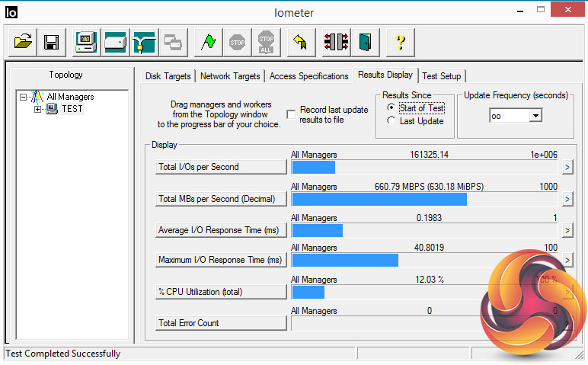Enable Record last update results to file
The width and height of the screenshot is (588, 365).
[291, 114]
